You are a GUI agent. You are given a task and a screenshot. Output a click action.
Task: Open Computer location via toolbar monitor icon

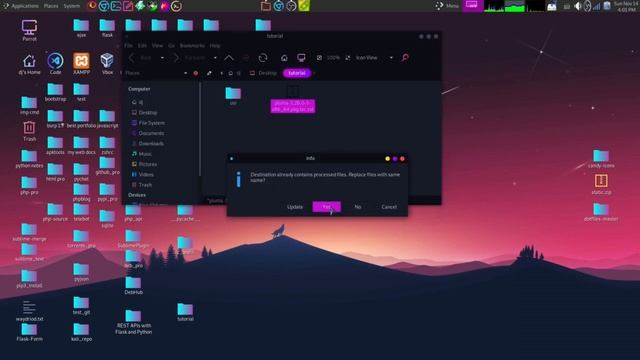[301, 58]
